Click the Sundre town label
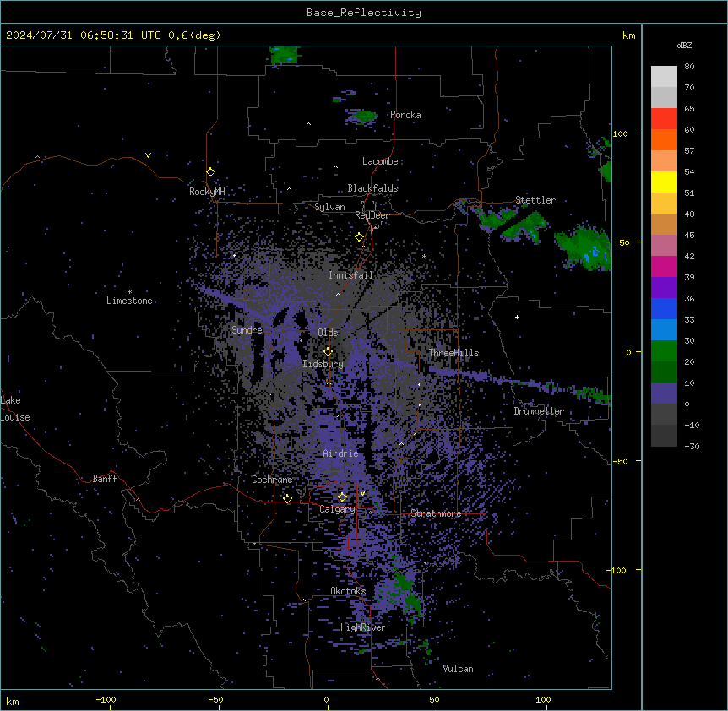This screenshot has height=711, width=728. coord(247,330)
